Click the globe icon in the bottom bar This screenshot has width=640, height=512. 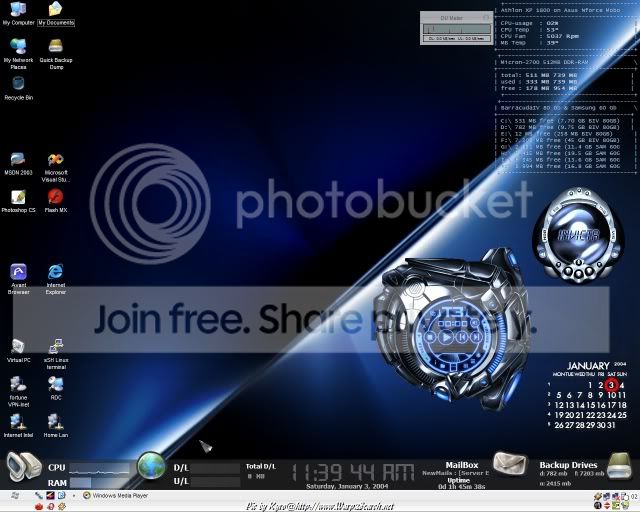[151, 465]
